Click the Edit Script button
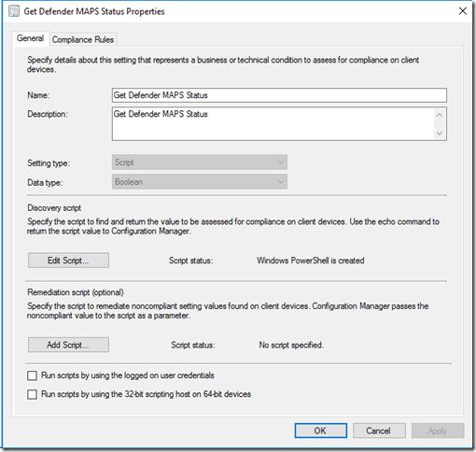Viewport: 476px width, 452px height. (x=68, y=261)
